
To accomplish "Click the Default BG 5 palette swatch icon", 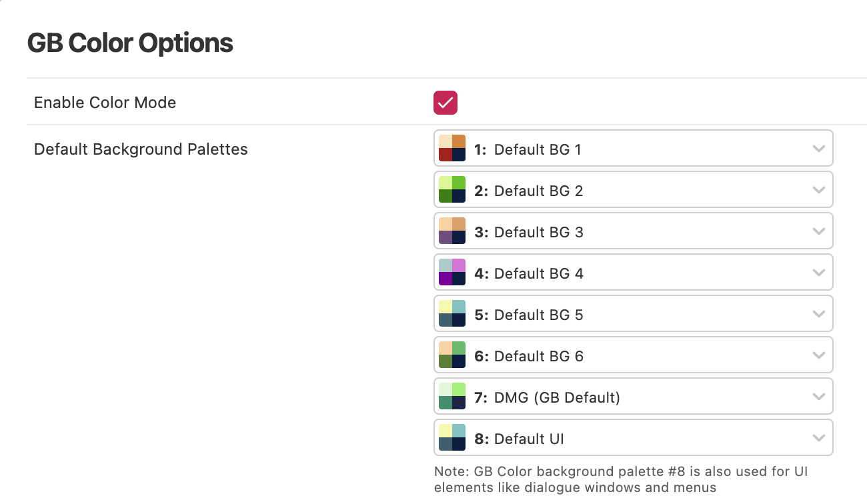I will (452, 313).
